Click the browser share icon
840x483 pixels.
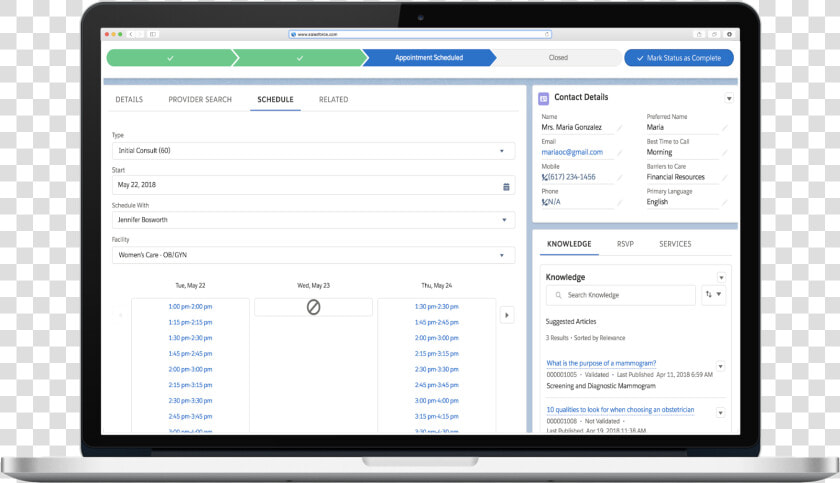(699, 34)
